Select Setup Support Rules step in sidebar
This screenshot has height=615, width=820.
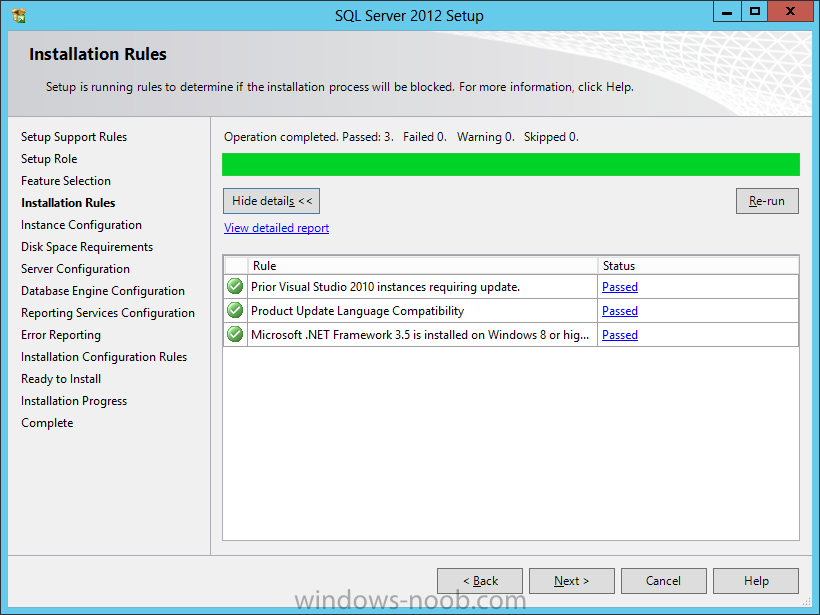tap(74, 137)
